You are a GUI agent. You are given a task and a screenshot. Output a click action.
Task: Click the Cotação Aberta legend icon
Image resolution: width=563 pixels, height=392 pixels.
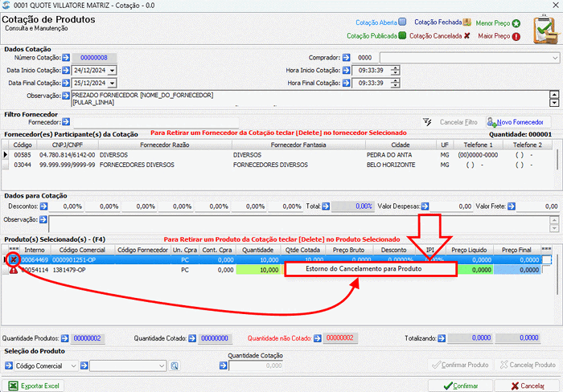402,22
